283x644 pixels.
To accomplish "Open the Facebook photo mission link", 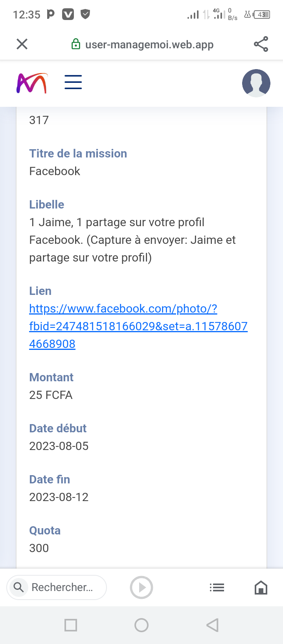I will 138,326.
